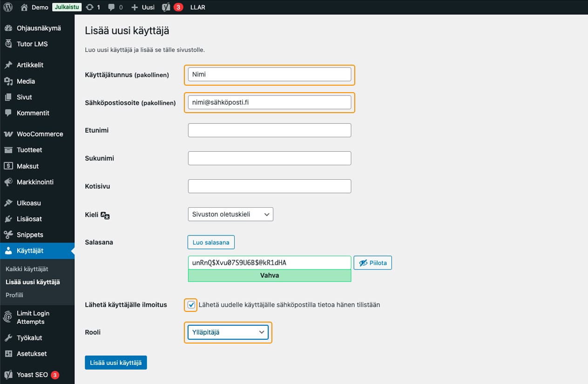This screenshot has height=384, width=588.
Task: Open Lisäosat plugins section
Action: point(30,219)
